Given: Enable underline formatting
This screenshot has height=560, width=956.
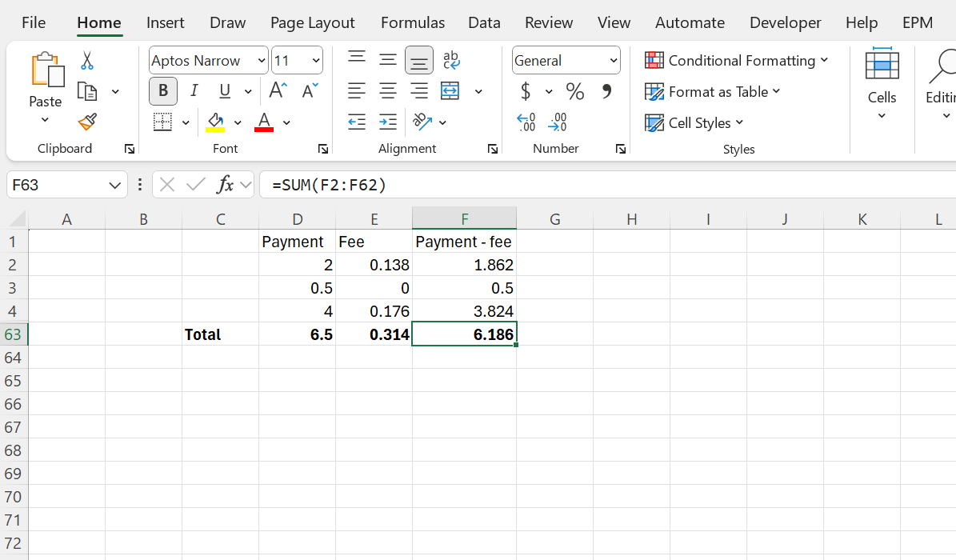Looking at the screenshot, I should pyautogui.click(x=223, y=90).
